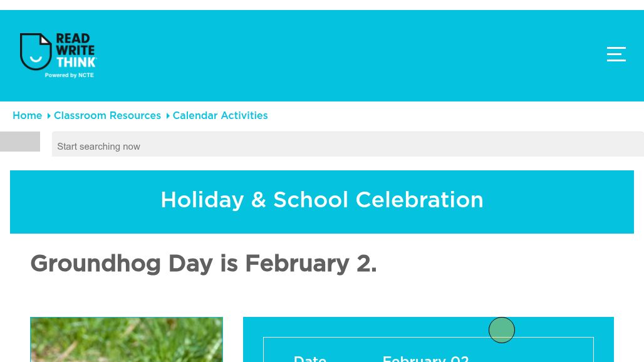Click the Holiday & School Celebration banner
This screenshot has width=644, height=362.
322,200
